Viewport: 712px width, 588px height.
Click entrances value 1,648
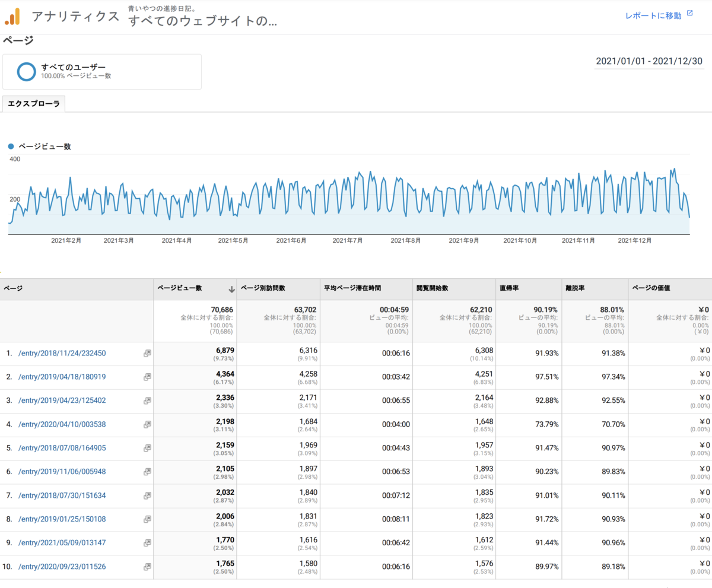click(x=484, y=422)
